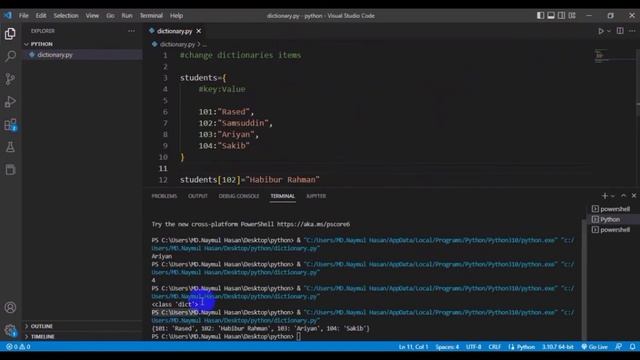Image resolution: width=640 pixels, height=360 pixels.
Task: Open the Extensions view icon
Action: click(10, 124)
